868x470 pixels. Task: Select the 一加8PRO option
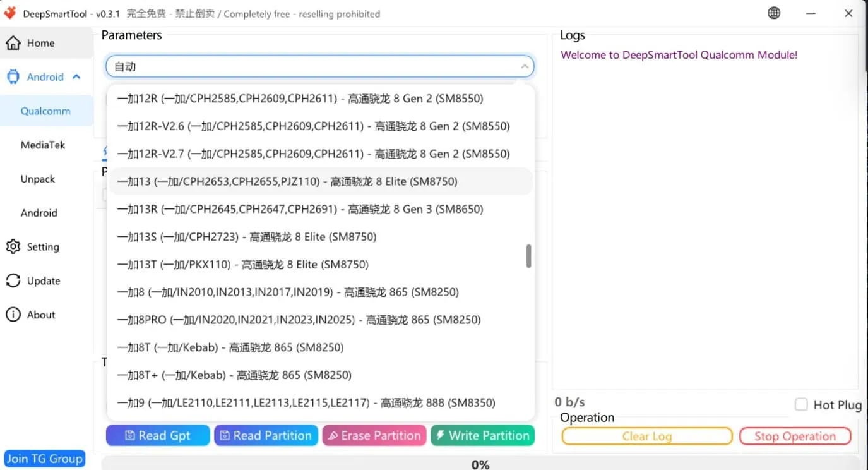(x=321, y=320)
